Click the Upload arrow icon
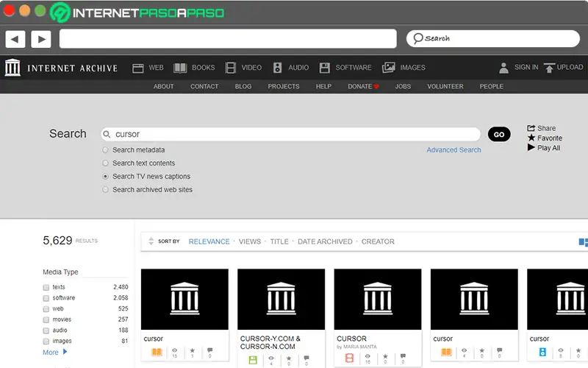This screenshot has width=588, height=368. [x=549, y=67]
